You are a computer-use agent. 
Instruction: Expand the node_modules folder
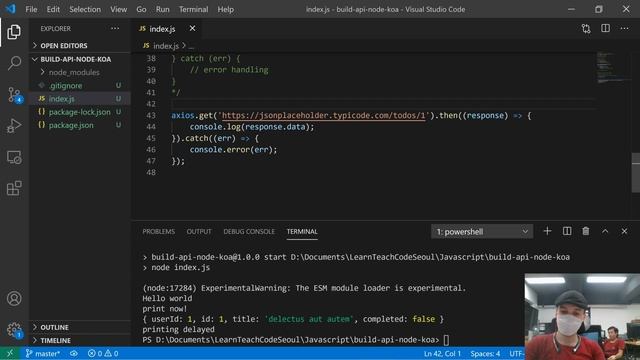[80, 72]
